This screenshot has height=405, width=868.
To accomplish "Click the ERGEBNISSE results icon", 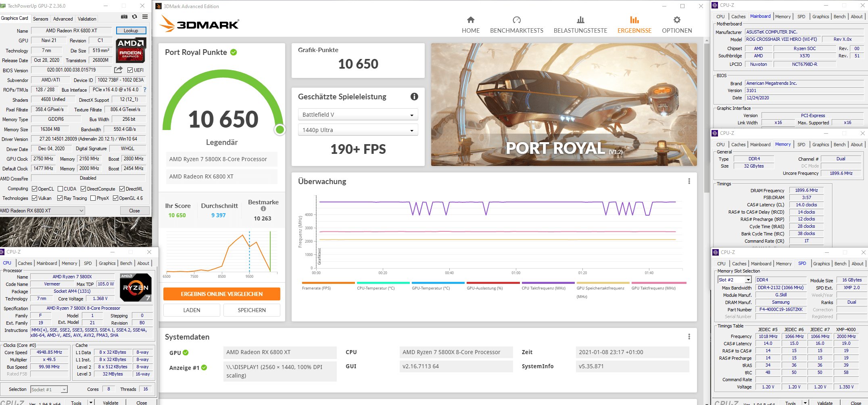I will coord(634,20).
